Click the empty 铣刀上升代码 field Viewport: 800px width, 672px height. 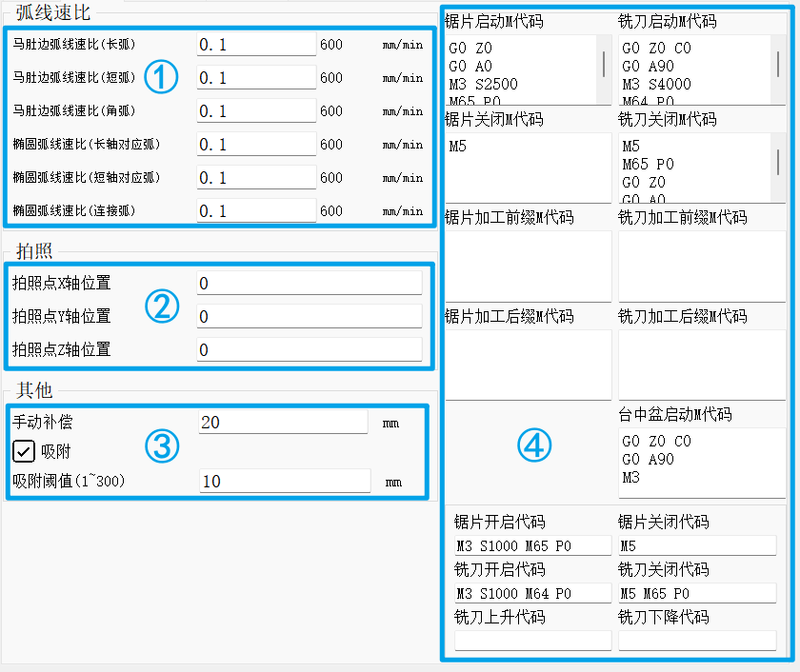point(531,641)
